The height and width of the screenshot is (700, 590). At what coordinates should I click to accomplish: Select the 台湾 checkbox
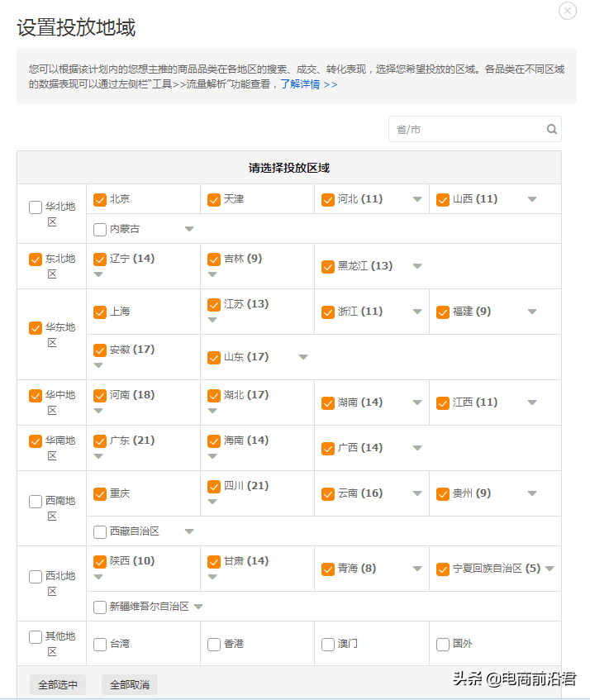coord(100,645)
